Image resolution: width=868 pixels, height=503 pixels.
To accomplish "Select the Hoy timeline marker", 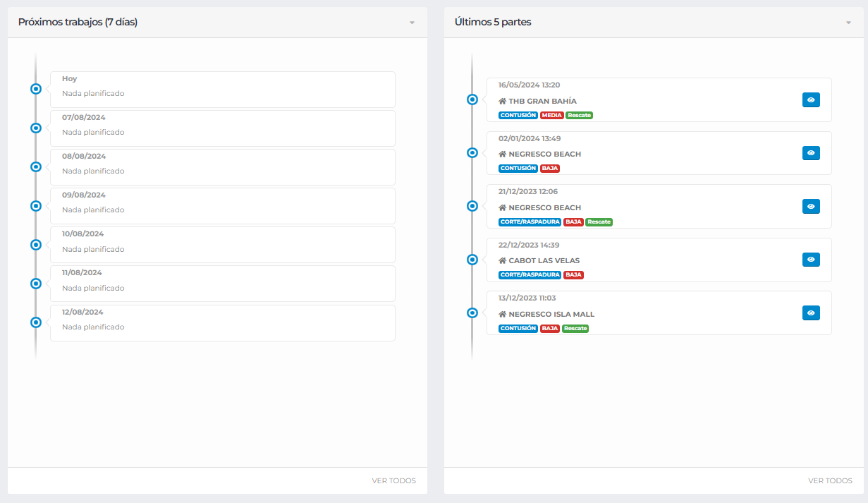I will click(x=36, y=89).
